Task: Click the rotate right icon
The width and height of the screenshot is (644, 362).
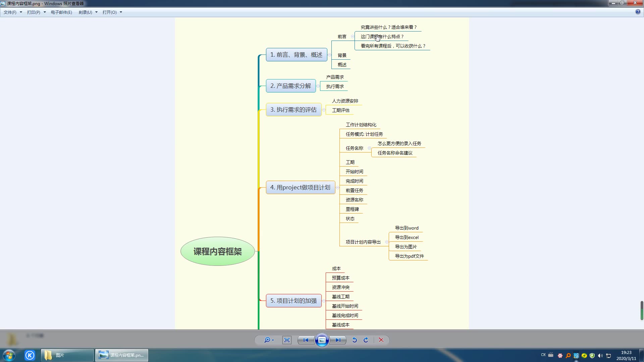Action: [366, 340]
